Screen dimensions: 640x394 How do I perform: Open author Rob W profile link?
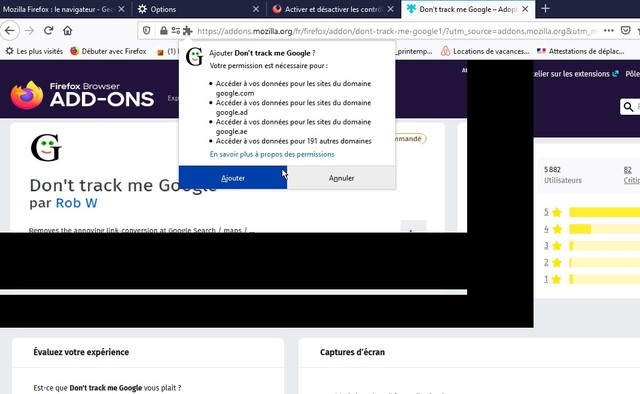point(76,203)
